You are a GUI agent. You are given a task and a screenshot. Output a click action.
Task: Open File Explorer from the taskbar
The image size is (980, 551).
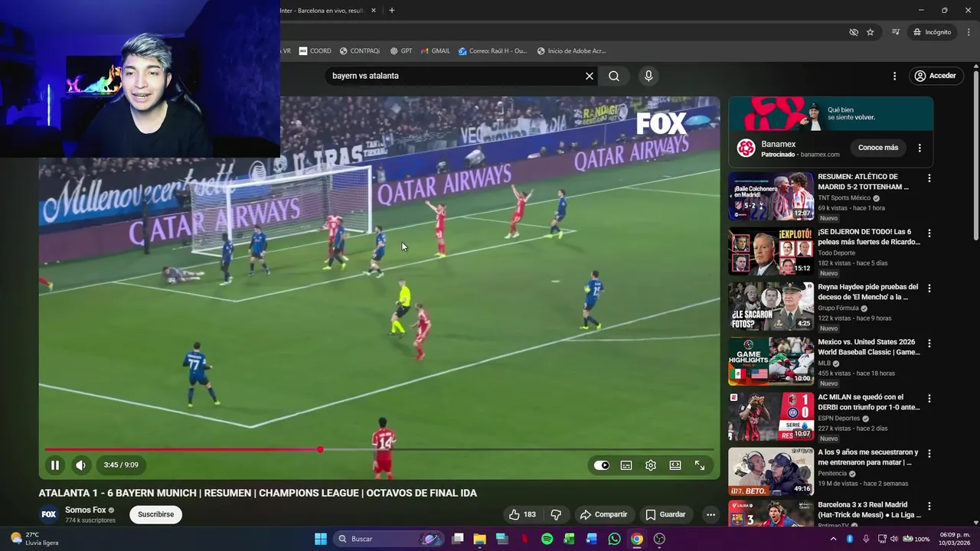tap(479, 539)
